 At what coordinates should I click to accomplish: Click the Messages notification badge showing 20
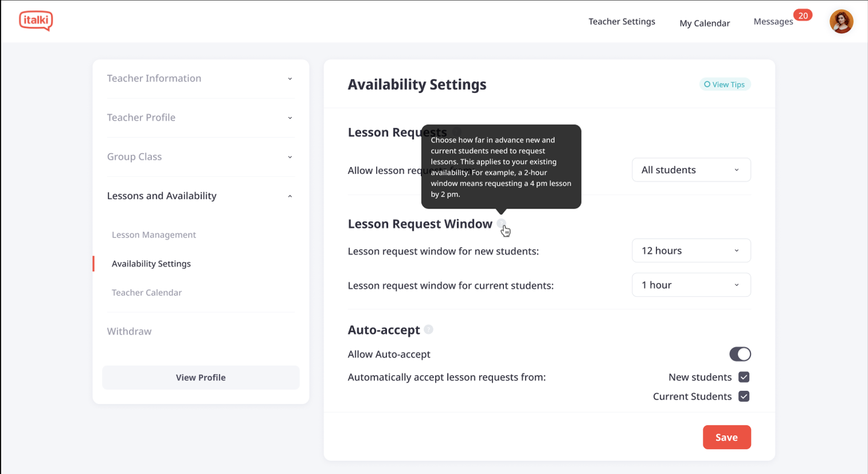pyautogui.click(x=803, y=16)
